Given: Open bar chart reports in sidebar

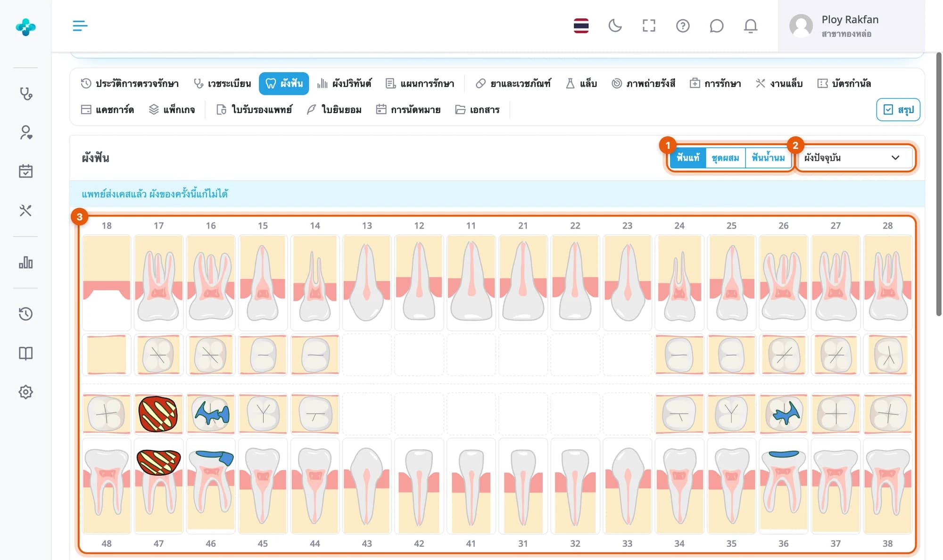Looking at the screenshot, I should (x=25, y=262).
